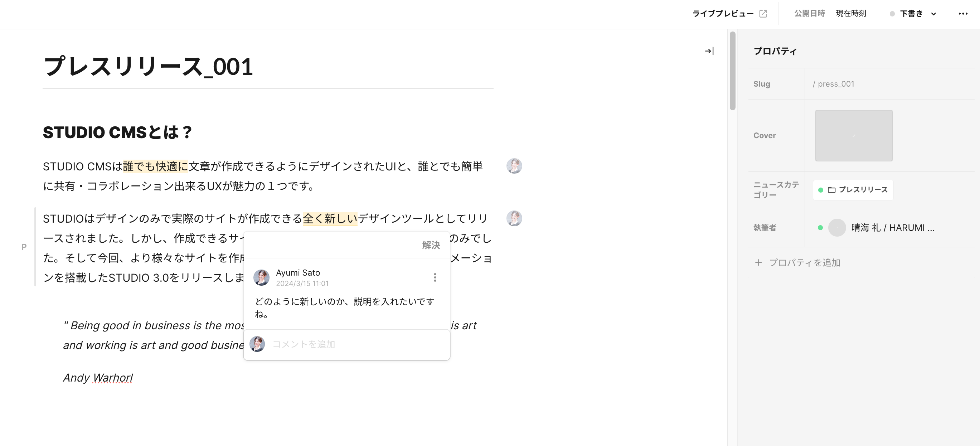
Task: Click Ayumi Sato's avatar in the comment
Action: tap(261, 277)
